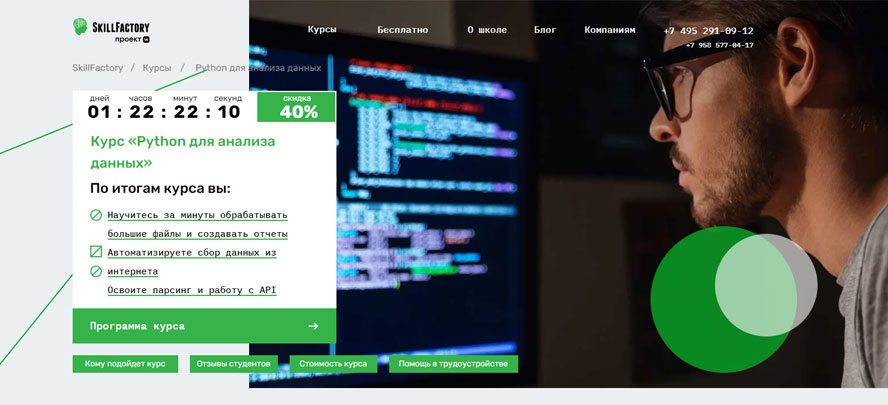Click the title Курс «Python для анализа данных»
888x405 pixels.
pyautogui.click(x=182, y=152)
